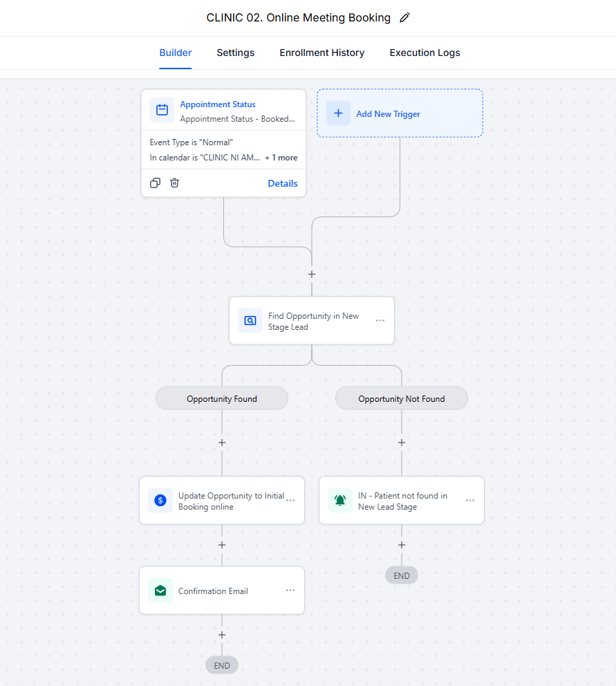Click the calendar icon on Appointment Status trigger

[162, 110]
